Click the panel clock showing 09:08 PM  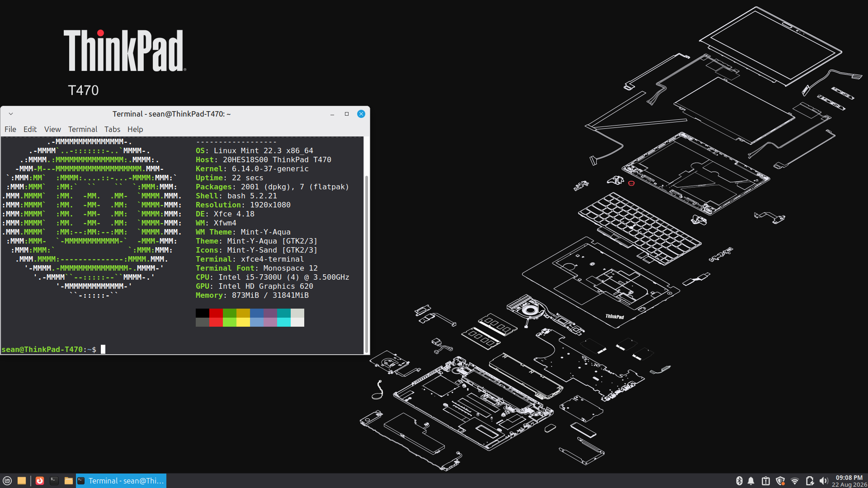(849, 481)
